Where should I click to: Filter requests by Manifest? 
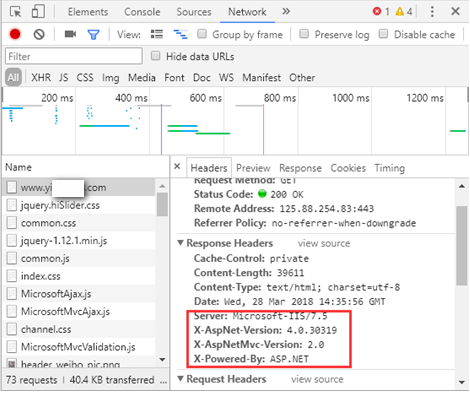(x=261, y=78)
